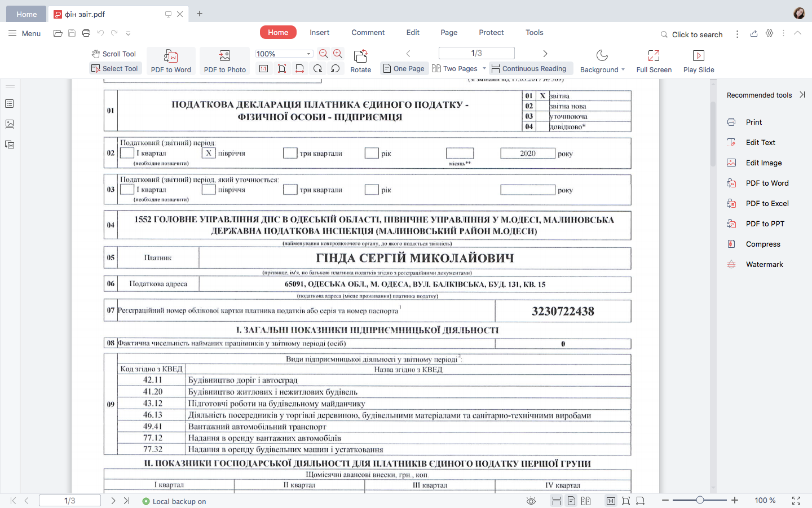Rotate page counterclockwise using ribbon icon
Image resolution: width=812 pixels, height=508 pixels.
[336, 68]
